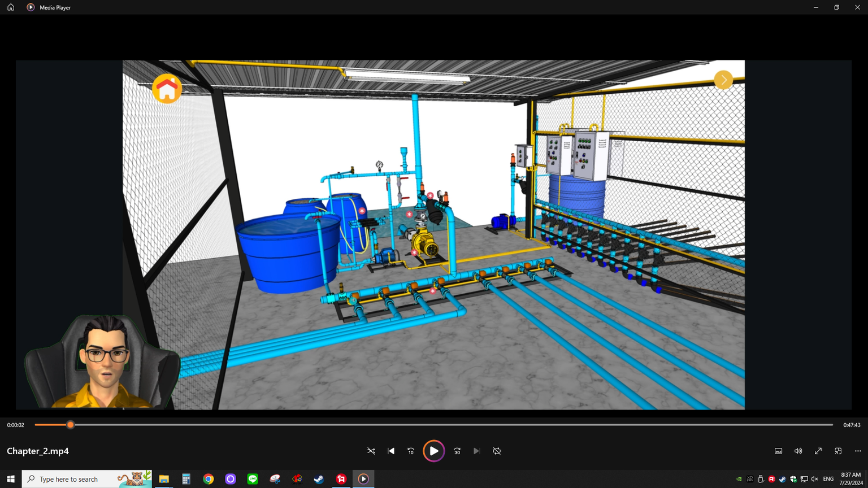Go to previous track
Screen dimensions: 868x488
[391, 451]
